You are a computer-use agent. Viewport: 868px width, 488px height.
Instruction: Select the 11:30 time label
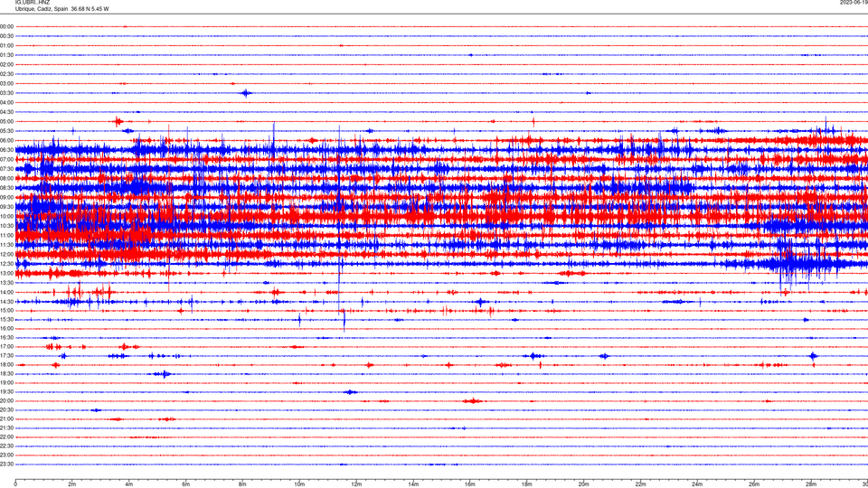(x=6, y=245)
